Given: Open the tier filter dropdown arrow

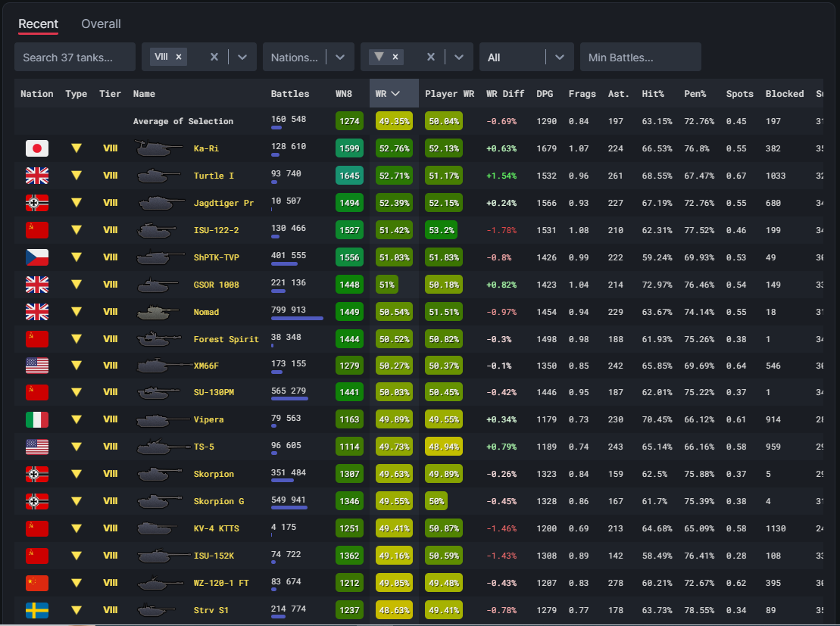Looking at the screenshot, I should (x=242, y=57).
